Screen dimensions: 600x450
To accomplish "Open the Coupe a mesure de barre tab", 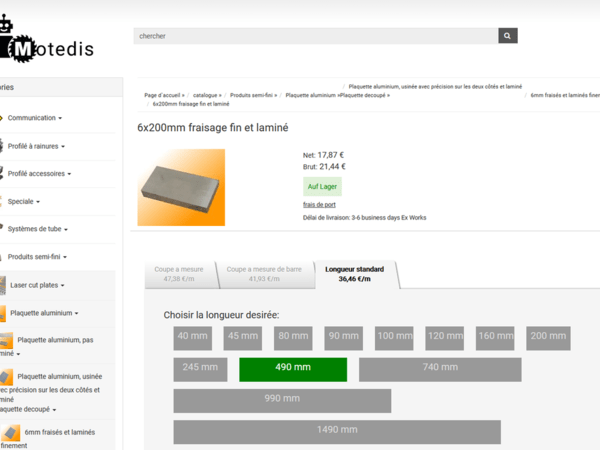I will [x=264, y=274].
